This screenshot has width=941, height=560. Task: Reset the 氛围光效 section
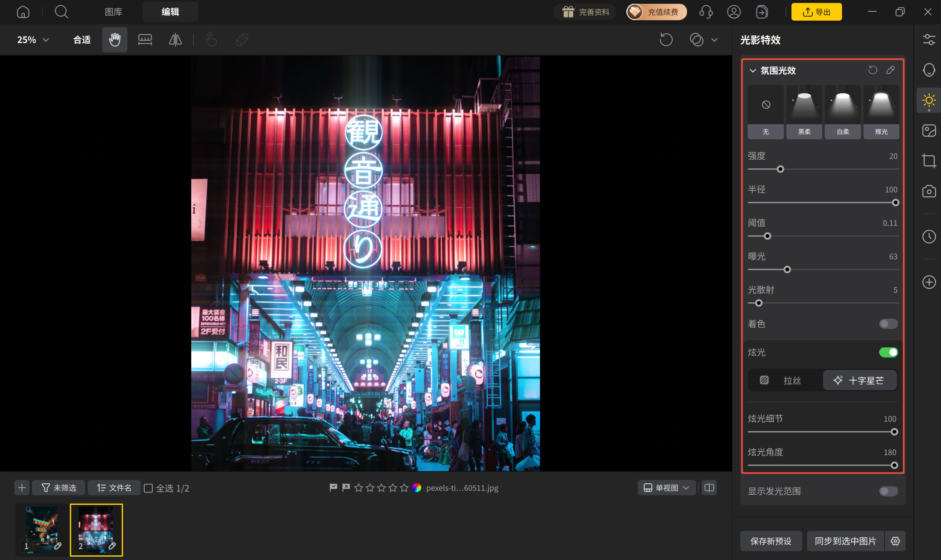pyautogui.click(x=873, y=70)
